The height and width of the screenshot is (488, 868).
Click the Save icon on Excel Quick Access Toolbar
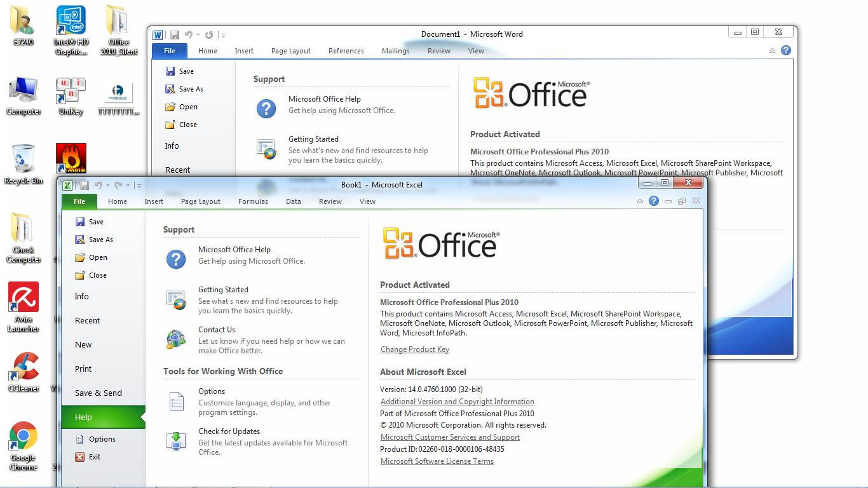(84, 185)
